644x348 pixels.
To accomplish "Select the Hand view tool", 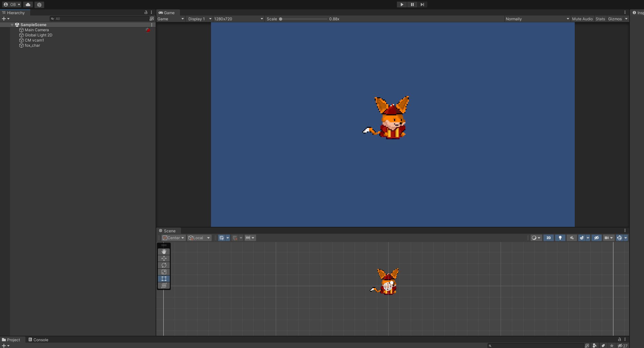I will pyautogui.click(x=164, y=252).
